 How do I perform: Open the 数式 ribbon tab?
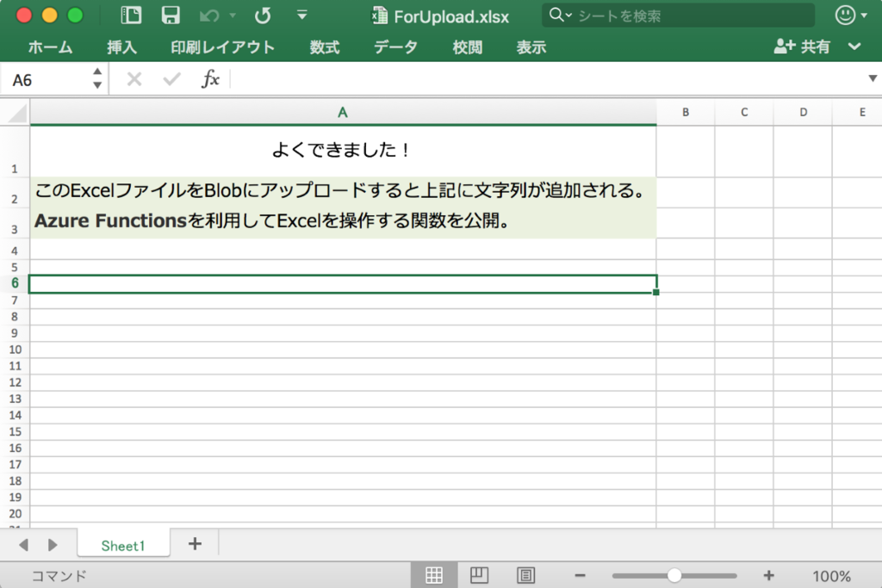click(x=325, y=46)
